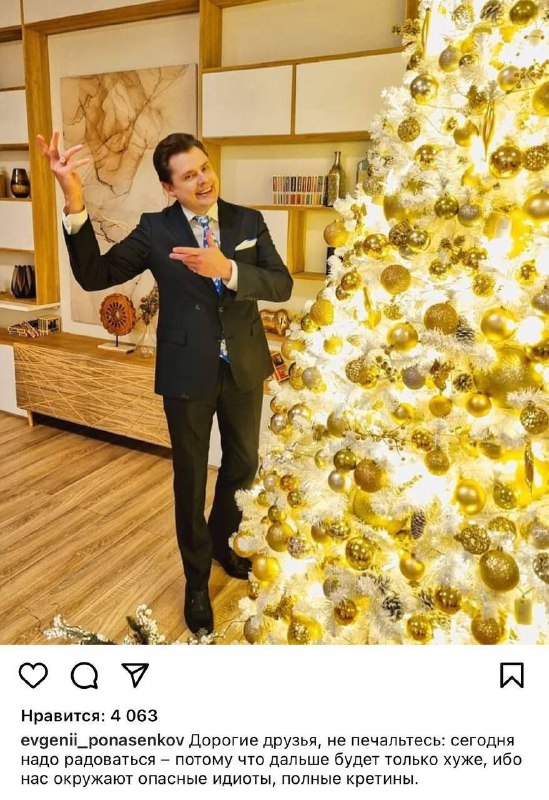The height and width of the screenshot is (800, 549).
Task: Open comments via speech bubble icon
Action: pyautogui.click(x=84, y=676)
